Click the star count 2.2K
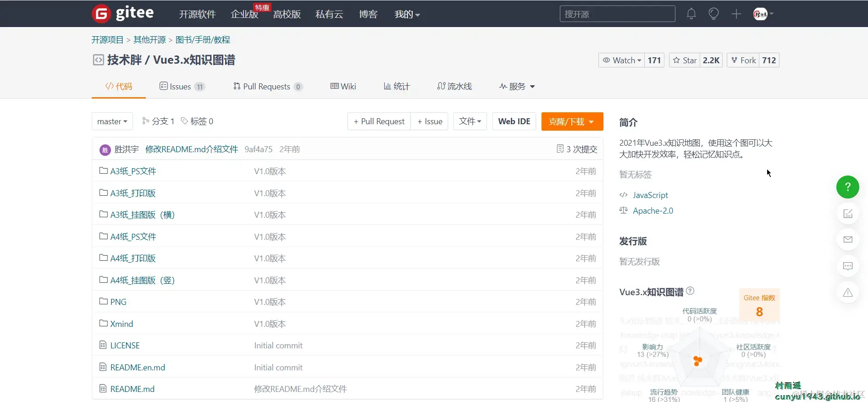The height and width of the screenshot is (402, 868). click(x=711, y=60)
